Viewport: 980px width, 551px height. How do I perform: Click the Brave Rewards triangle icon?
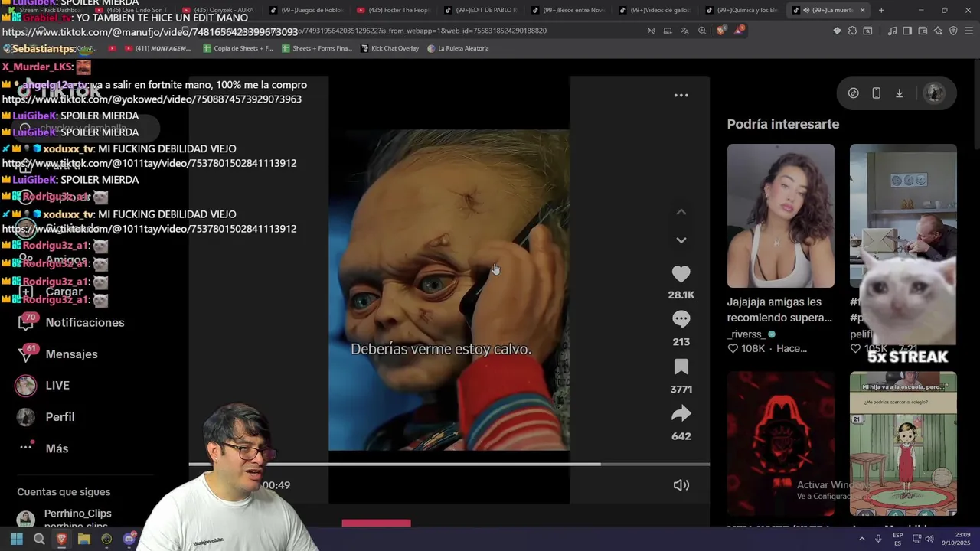739,31
